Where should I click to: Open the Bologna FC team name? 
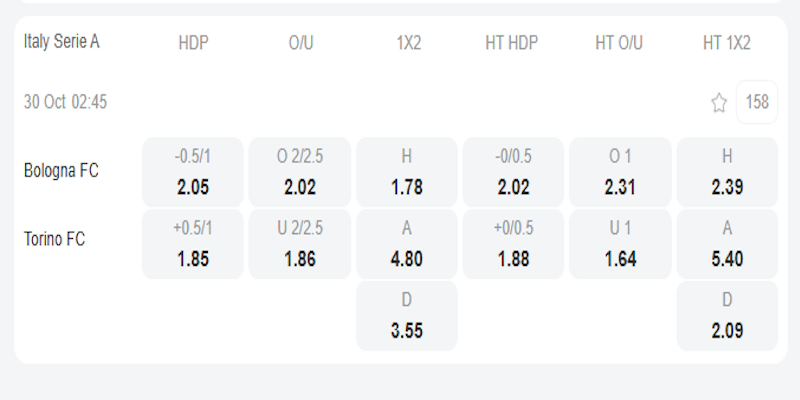tap(61, 171)
